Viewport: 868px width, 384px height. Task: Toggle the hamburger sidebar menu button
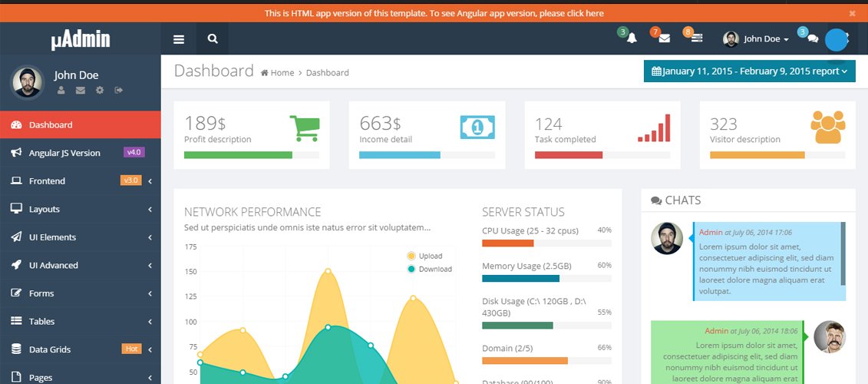click(179, 39)
